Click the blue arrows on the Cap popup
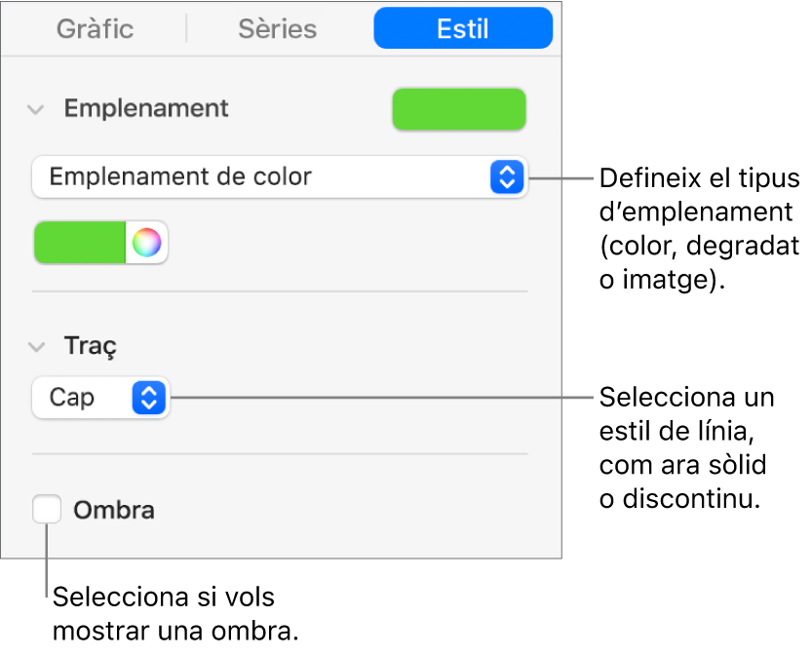Screen dimensions: 812x656 (149, 398)
